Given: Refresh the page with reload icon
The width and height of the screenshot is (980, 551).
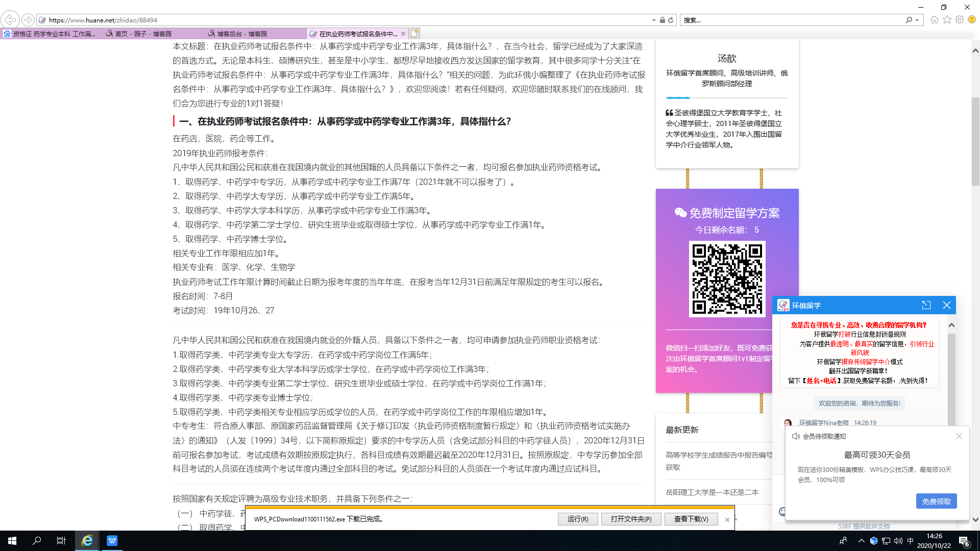Looking at the screenshot, I should pos(671,20).
